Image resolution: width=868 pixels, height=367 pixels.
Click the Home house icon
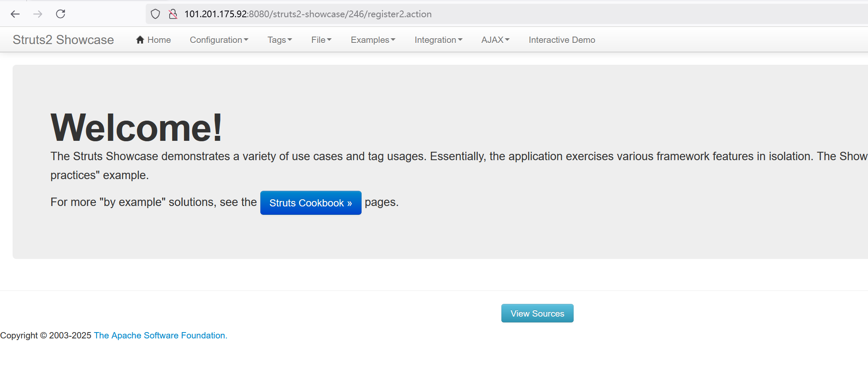click(140, 40)
